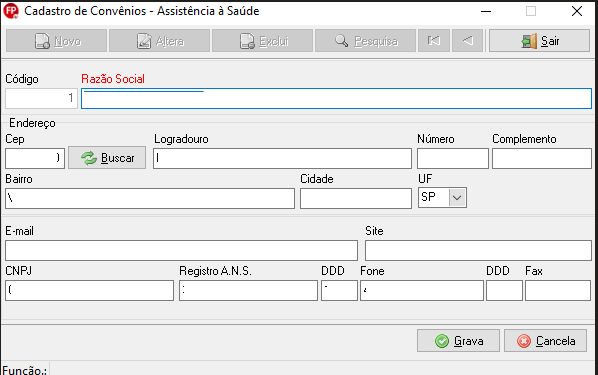This screenshot has width=598, height=375.
Task: Click into the Cidade field
Action: [x=356, y=198]
